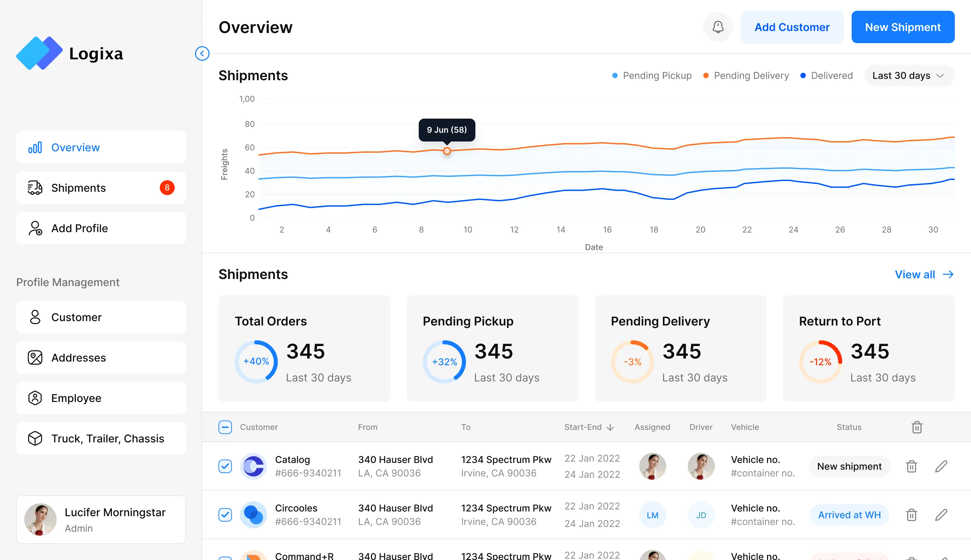Screen dimensions: 971x560
Task: Click the Logixa logo icon
Action: (39, 53)
